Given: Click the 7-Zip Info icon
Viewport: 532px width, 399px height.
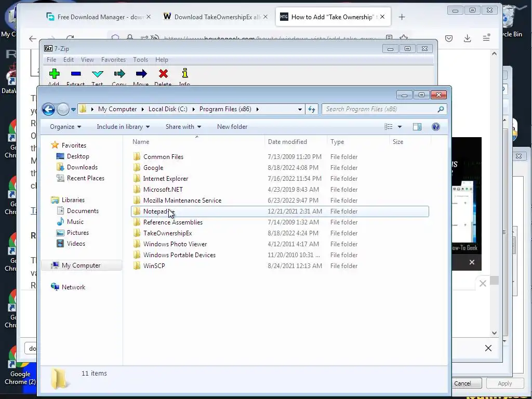Looking at the screenshot, I should [185, 73].
